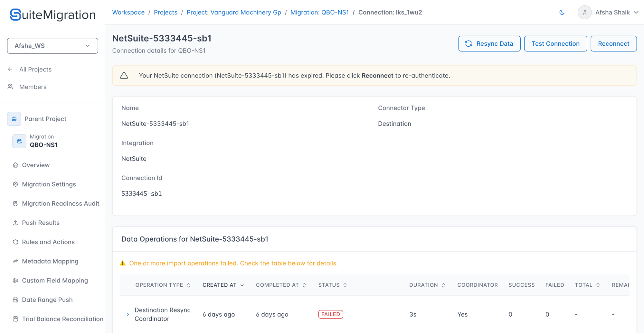Click the Test Connection button

pos(555,44)
